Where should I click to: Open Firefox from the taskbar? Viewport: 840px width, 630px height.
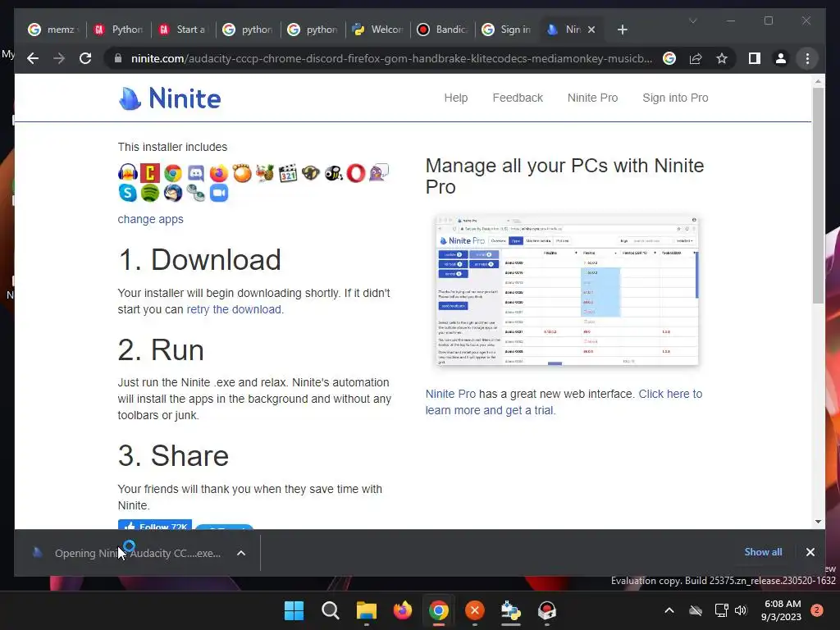(x=402, y=610)
